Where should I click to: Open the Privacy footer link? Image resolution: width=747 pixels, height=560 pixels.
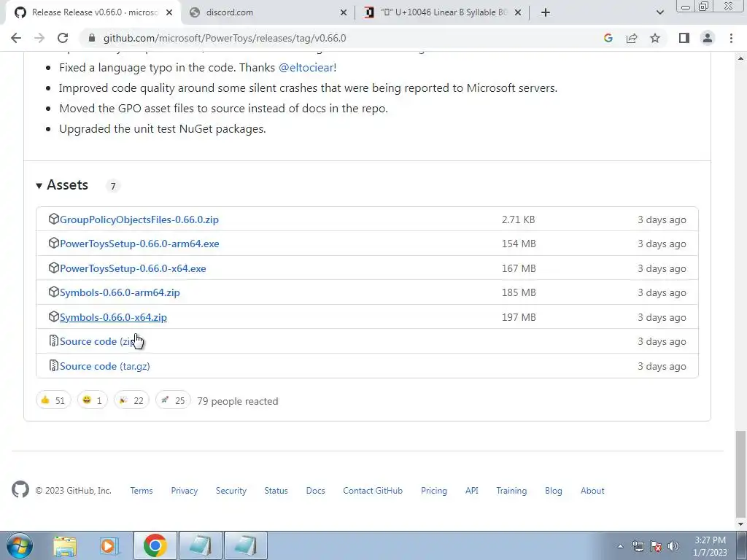click(185, 491)
